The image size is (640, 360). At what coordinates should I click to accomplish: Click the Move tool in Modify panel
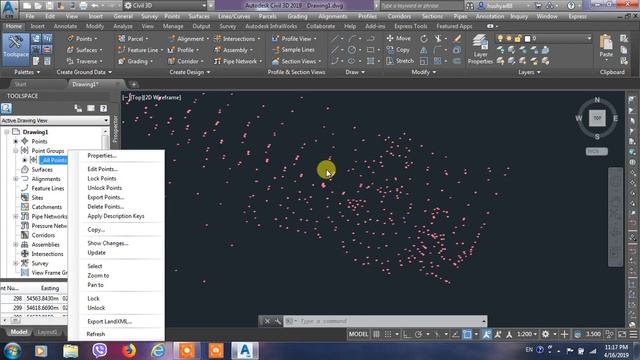pyautogui.click(x=398, y=38)
